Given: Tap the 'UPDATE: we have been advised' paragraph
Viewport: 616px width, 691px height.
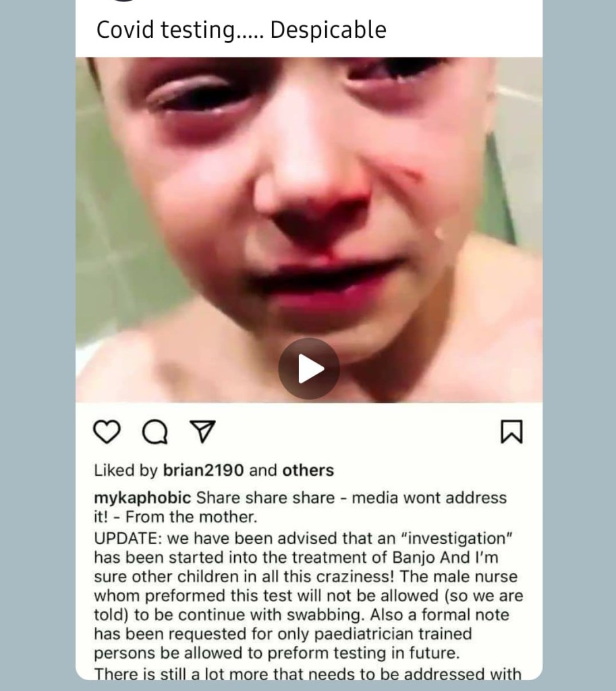Looking at the screenshot, I should click(304, 538).
